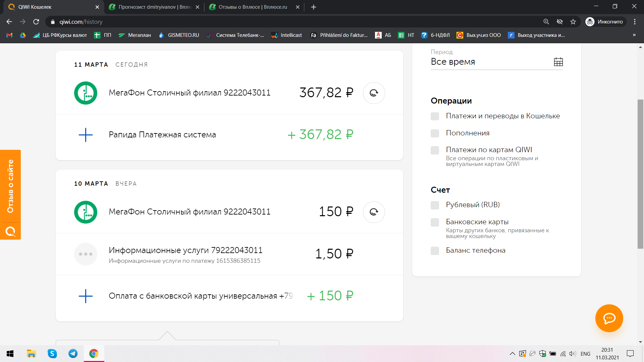The height and width of the screenshot is (362, 644).
Task: Check Платежи по картам QIWI filter
Action: (x=435, y=150)
